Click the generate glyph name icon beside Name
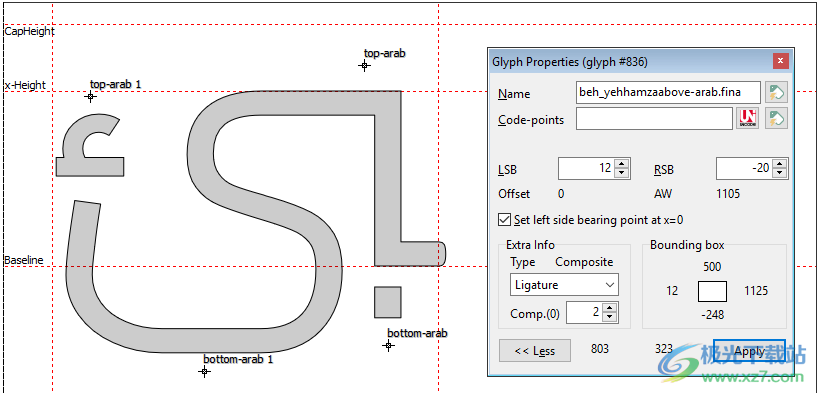The image size is (817, 393). pyautogui.click(x=776, y=93)
